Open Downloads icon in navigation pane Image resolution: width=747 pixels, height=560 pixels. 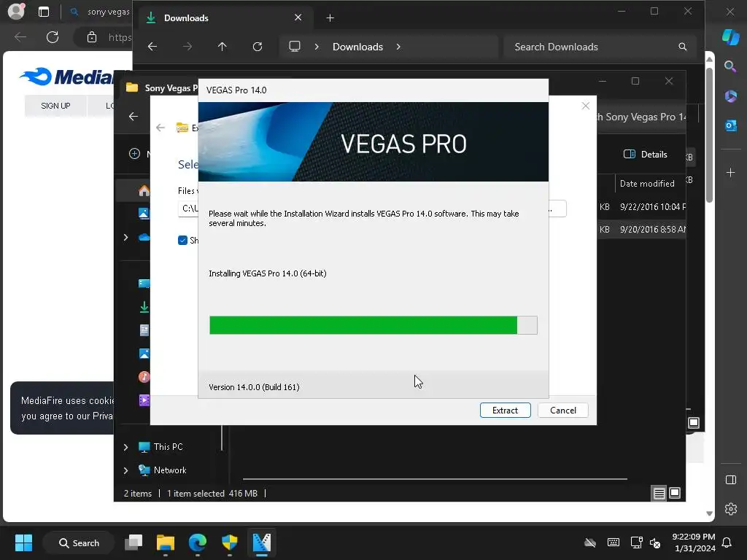pos(144,307)
